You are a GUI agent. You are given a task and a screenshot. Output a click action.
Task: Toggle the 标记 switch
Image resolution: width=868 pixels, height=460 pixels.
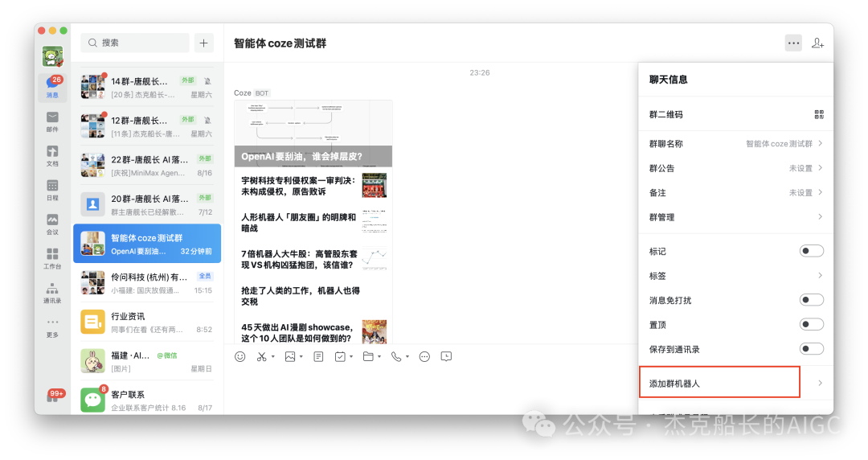[812, 251]
